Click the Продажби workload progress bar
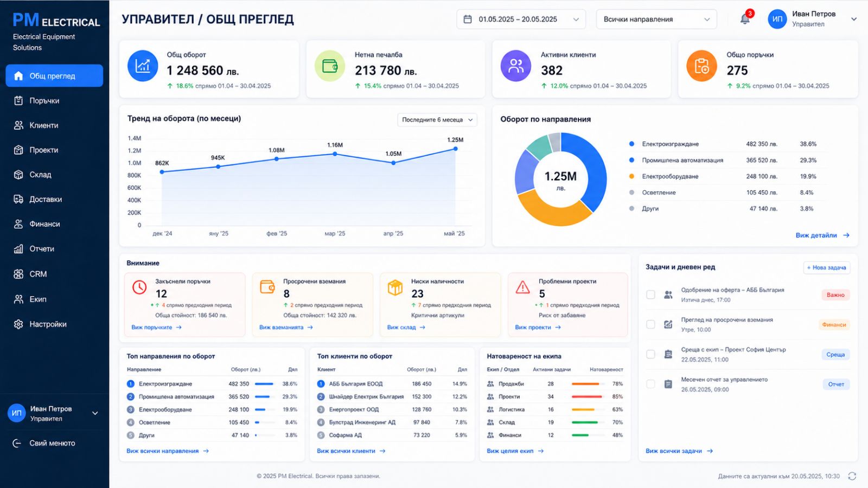Image resolution: width=868 pixels, height=488 pixels. pos(588,384)
